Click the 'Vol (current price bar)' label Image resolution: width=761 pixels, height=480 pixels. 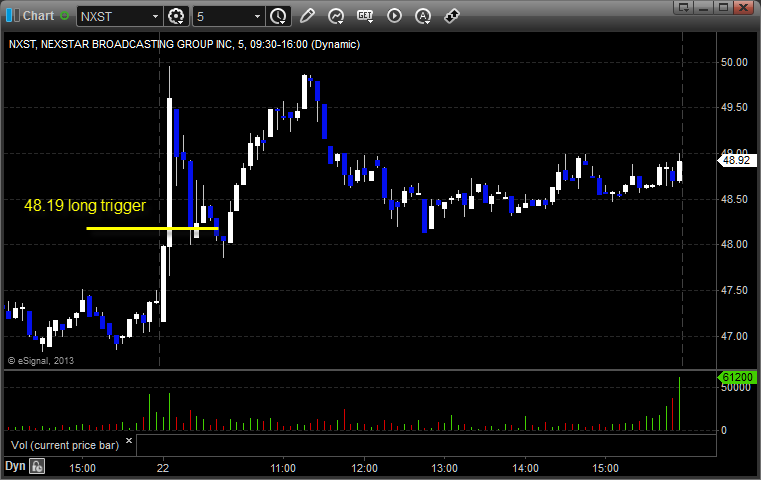(x=65, y=445)
